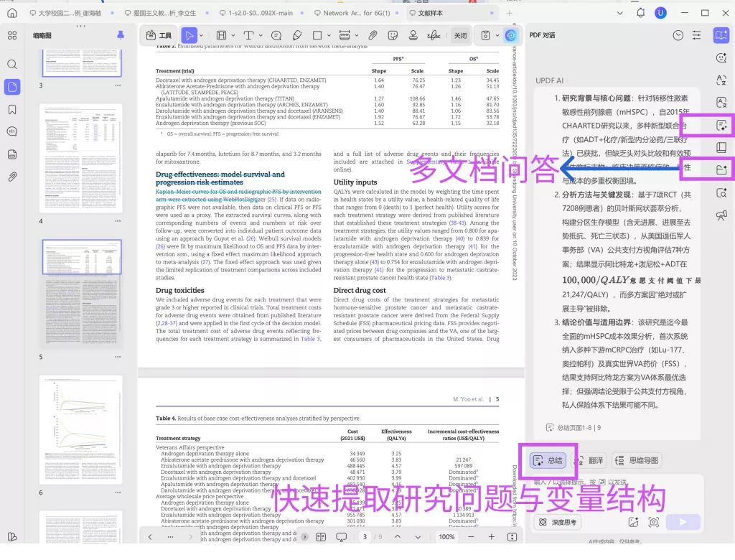Viewport: 735px width, 560px height.
Task: Select the pointer selection tool
Action: pyautogui.click(x=189, y=35)
